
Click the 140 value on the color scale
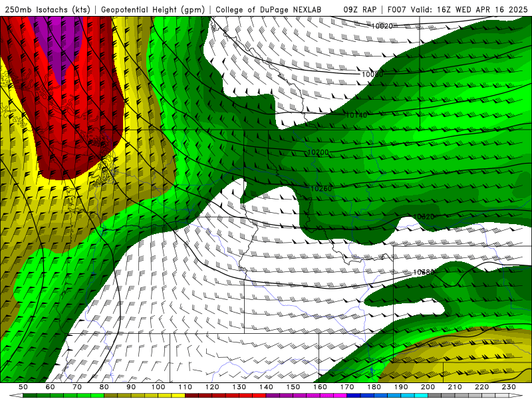coord(266,387)
